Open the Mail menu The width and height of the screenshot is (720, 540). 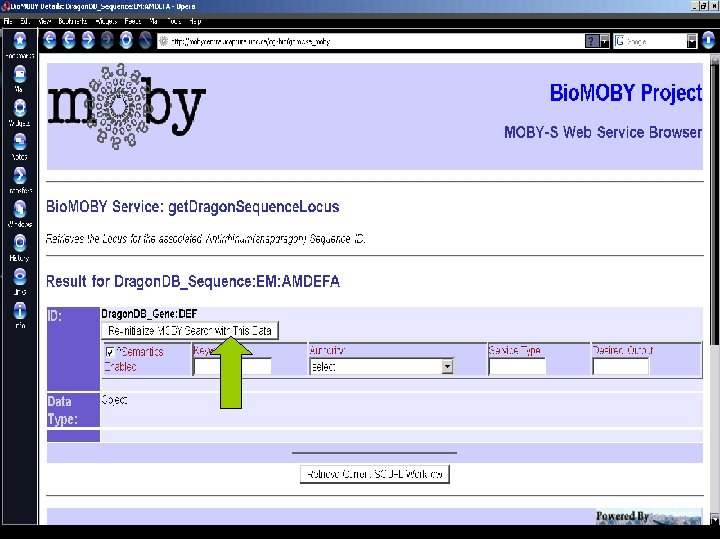tap(154, 21)
